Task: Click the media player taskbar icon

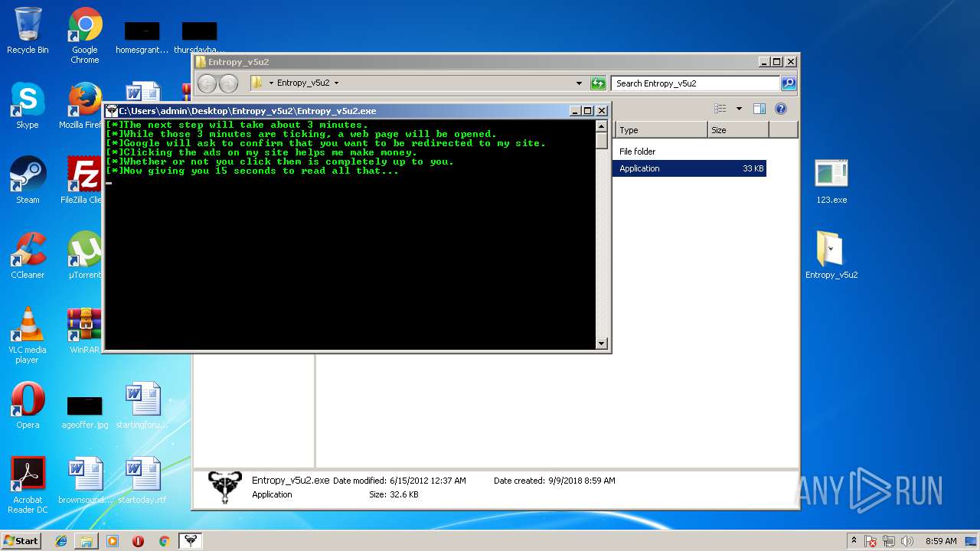Action: tap(113, 541)
